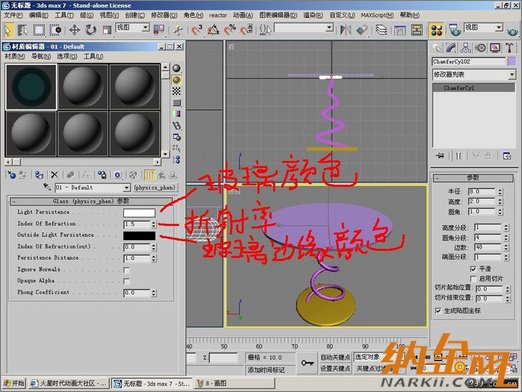The width and height of the screenshot is (522, 392).
Task: Open the MAXScript menu
Action: [x=377, y=15]
